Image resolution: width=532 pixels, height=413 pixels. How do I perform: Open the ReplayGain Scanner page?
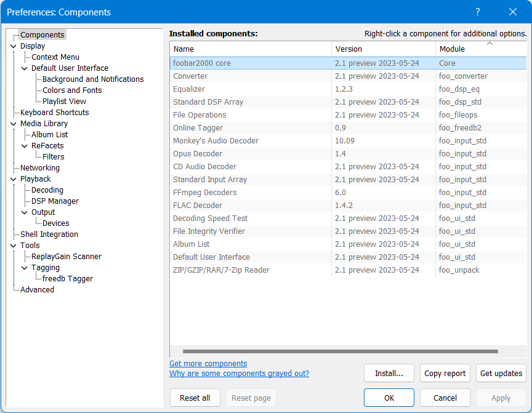pos(66,257)
